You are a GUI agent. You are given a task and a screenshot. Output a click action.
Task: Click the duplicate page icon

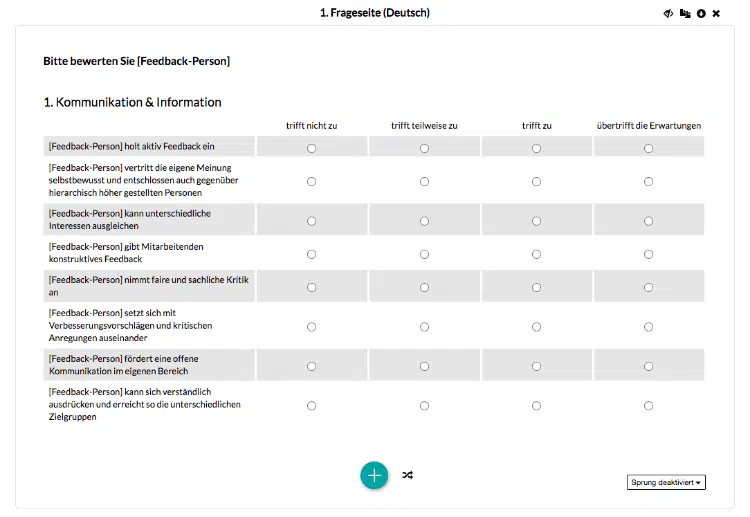(x=685, y=13)
